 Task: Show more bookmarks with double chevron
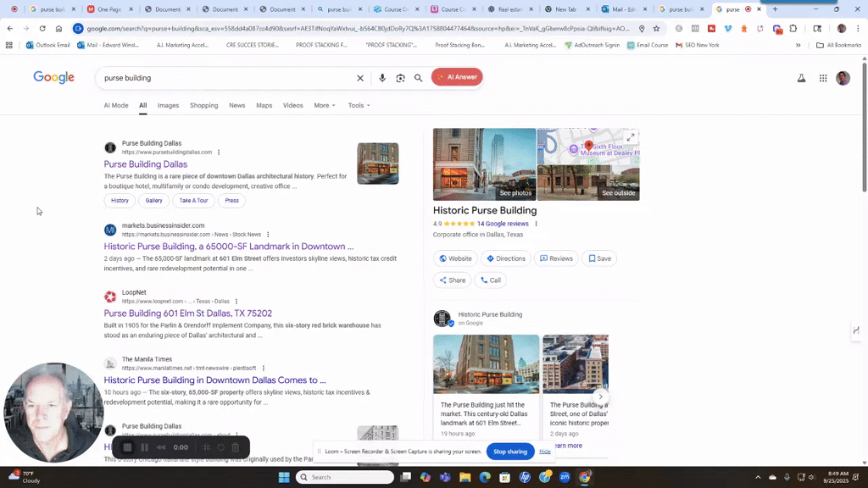point(798,46)
